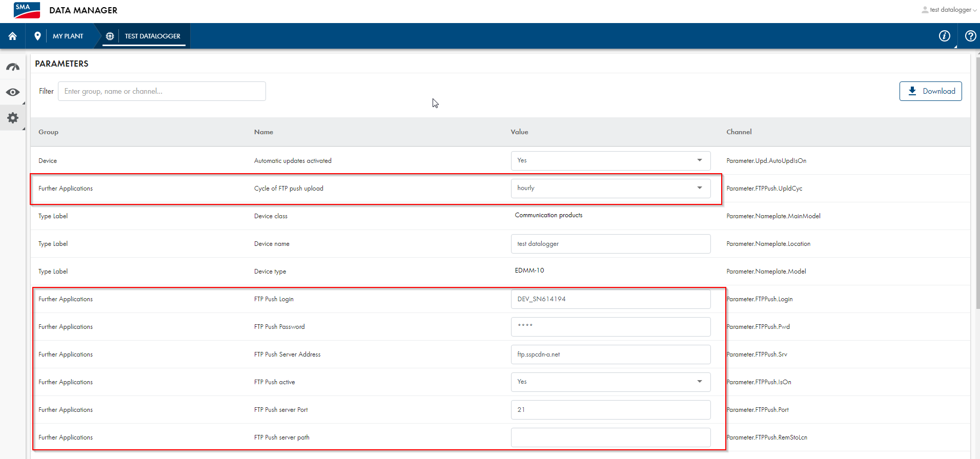Click the location pin plant icon

pyautogui.click(x=37, y=36)
